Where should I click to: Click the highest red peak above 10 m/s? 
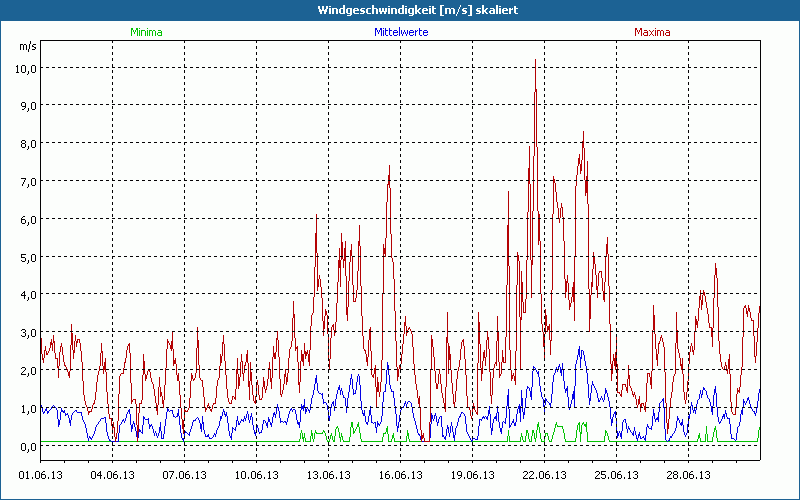(x=535, y=62)
